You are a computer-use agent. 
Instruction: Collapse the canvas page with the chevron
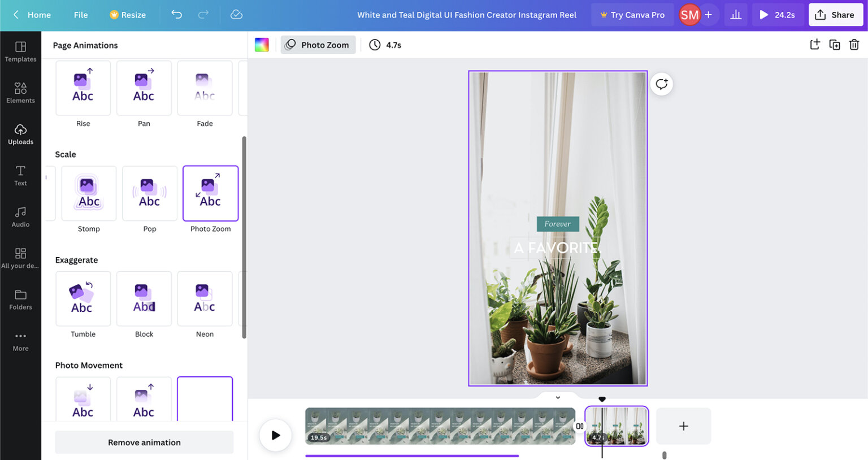[558, 397]
